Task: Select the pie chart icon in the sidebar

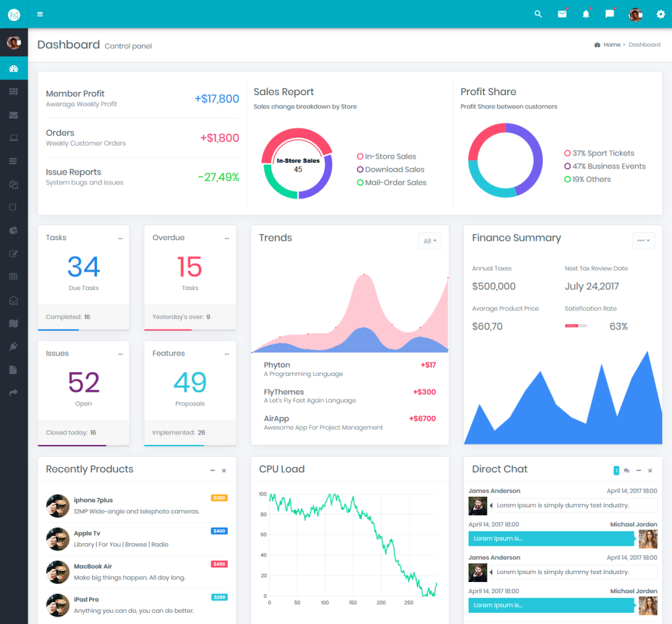Action: 13,231
